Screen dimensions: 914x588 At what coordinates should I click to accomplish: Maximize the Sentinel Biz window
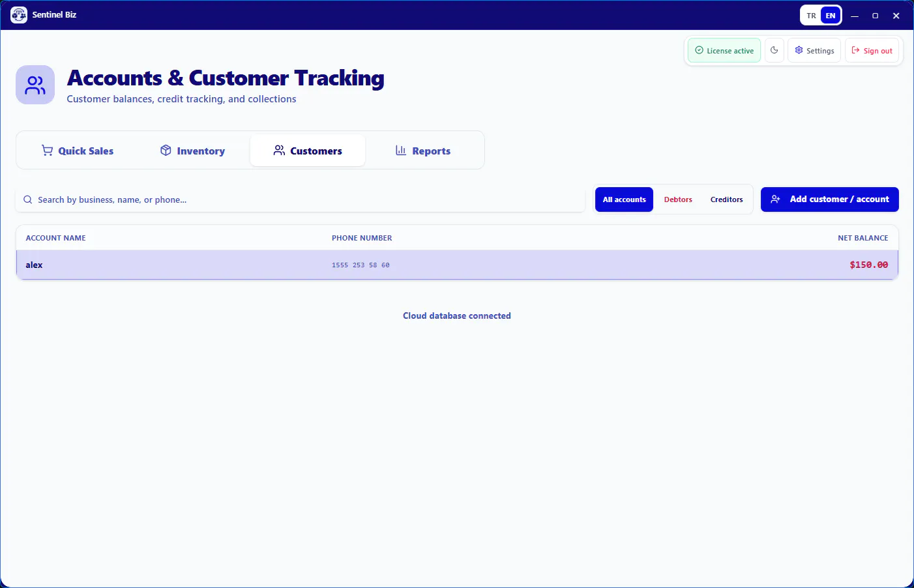876,16
